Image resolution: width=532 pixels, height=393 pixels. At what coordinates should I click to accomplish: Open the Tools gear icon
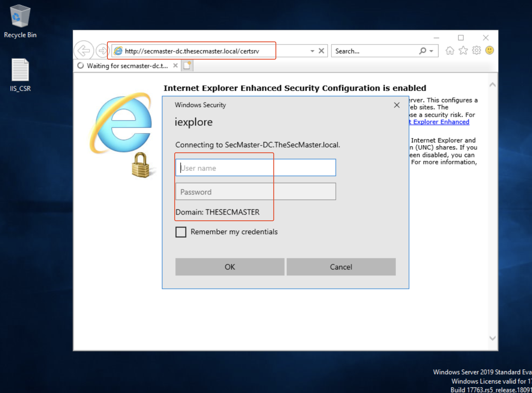(x=476, y=50)
